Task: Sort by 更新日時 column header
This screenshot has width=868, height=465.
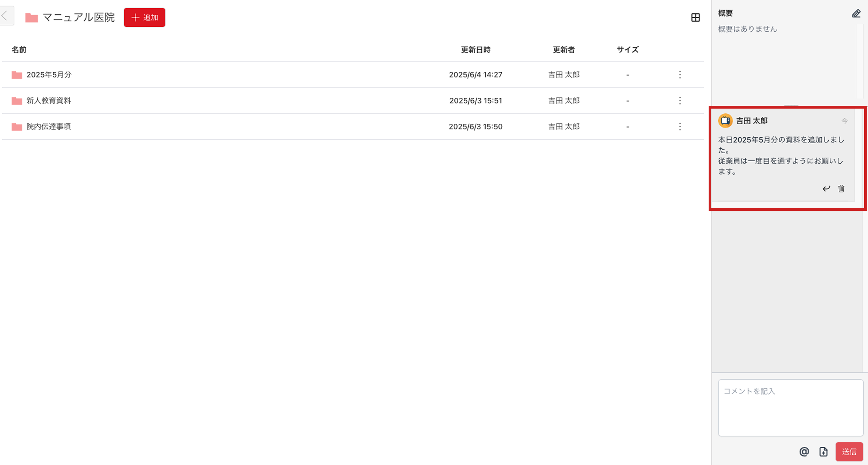Action: pos(476,50)
